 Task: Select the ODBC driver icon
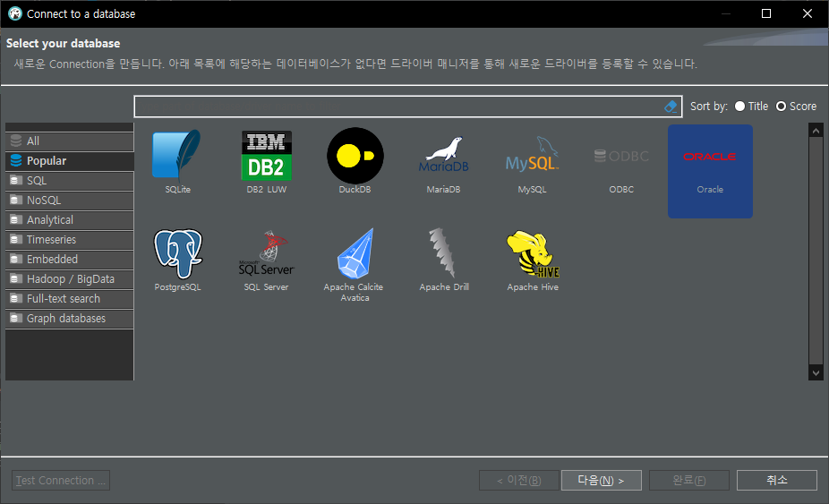pyautogui.click(x=621, y=156)
